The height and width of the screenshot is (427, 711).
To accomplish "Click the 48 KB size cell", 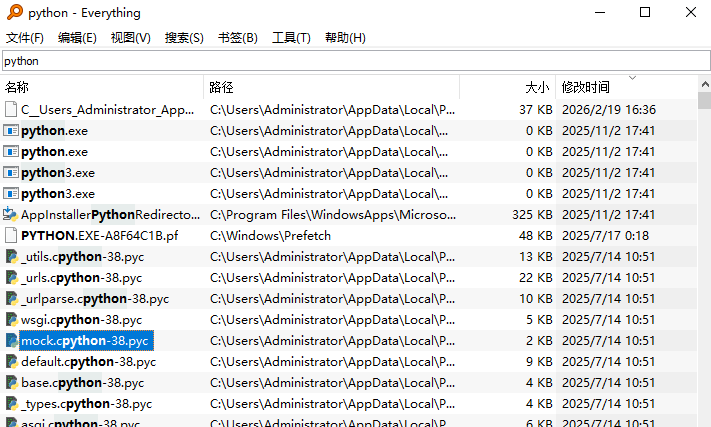I will pyautogui.click(x=536, y=236).
